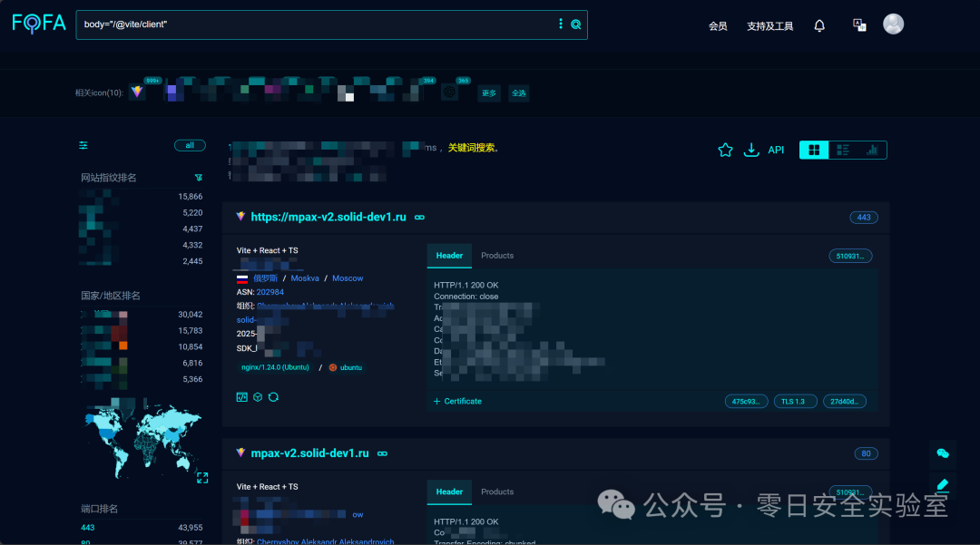Click the API button

coord(776,150)
